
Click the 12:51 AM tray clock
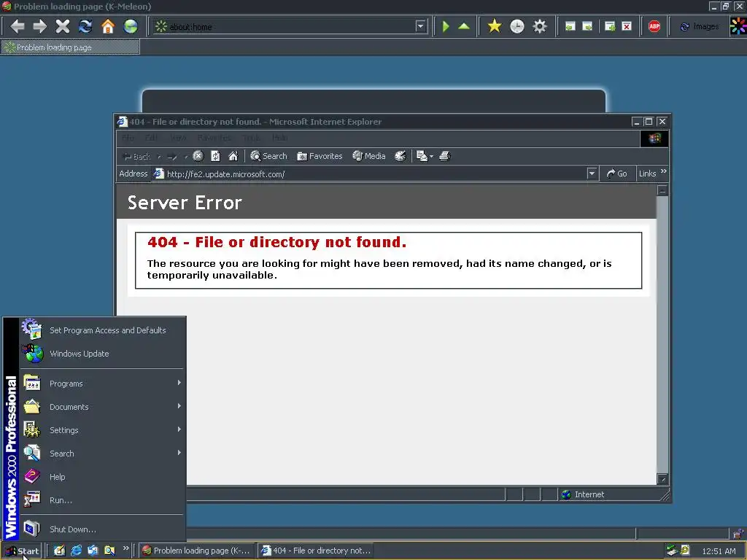click(x=719, y=551)
